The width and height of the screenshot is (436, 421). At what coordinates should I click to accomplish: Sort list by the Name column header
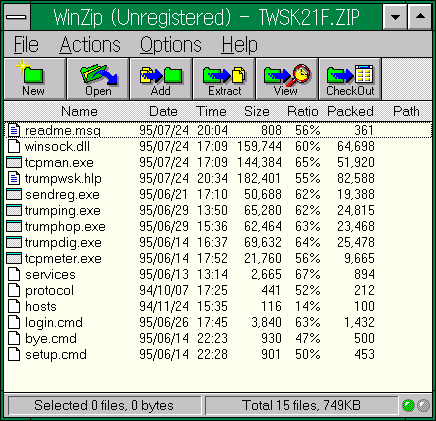tap(79, 111)
